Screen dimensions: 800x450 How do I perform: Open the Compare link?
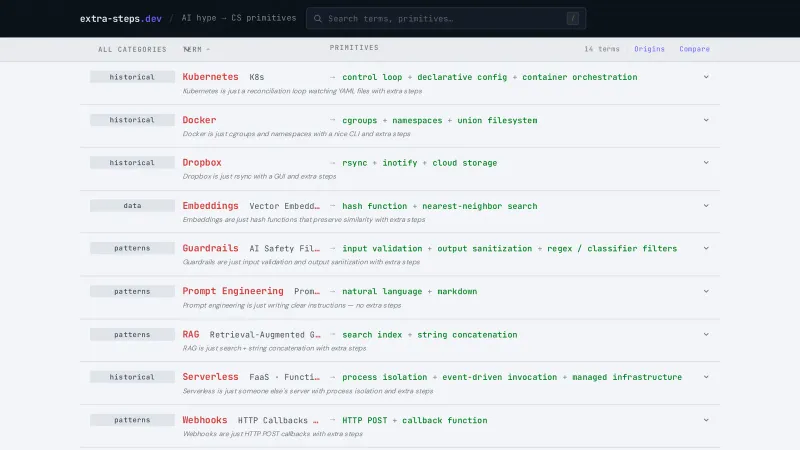694,49
